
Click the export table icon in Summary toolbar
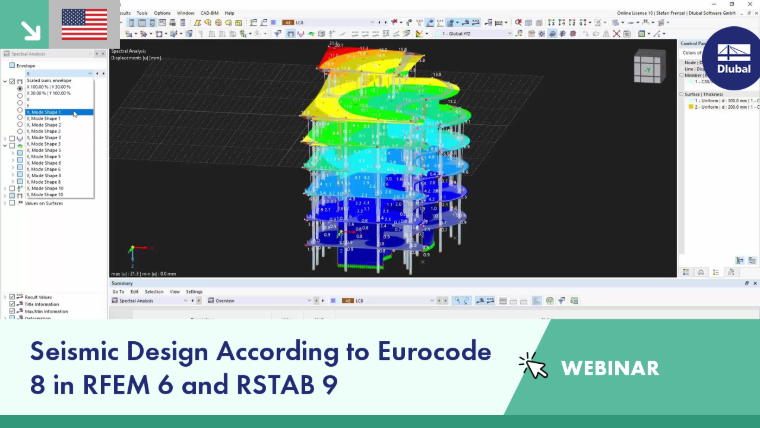pos(574,301)
